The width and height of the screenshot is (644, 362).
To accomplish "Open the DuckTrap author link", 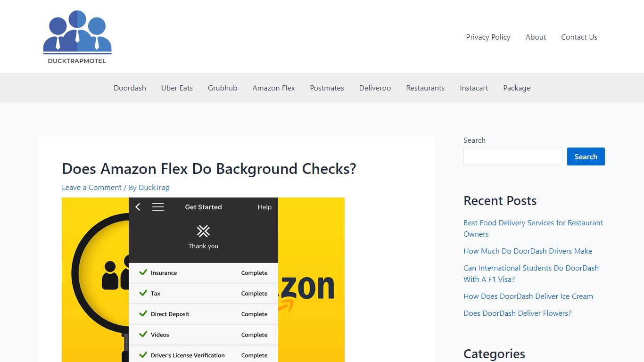I will click(x=154, y=187).
